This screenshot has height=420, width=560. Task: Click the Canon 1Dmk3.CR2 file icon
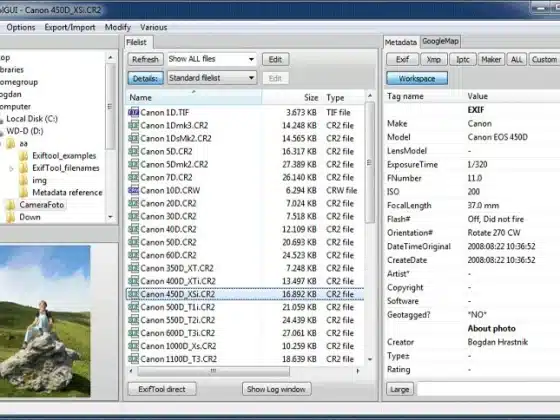(x=133, y=125)
